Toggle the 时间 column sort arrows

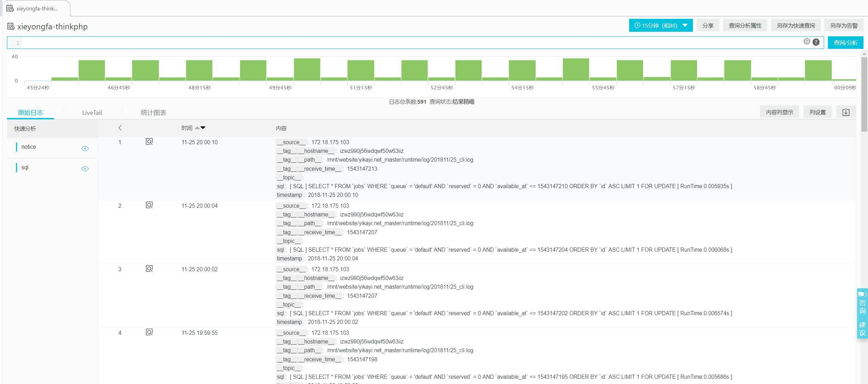tap(200, 128)
